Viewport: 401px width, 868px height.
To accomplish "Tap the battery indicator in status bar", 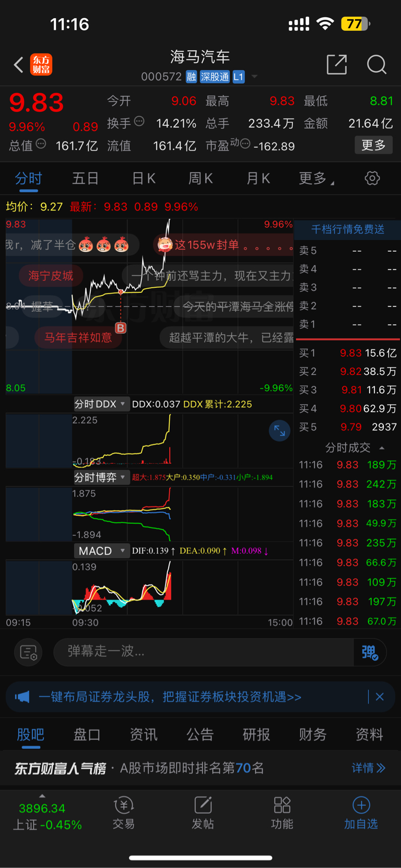I will 356,24.
